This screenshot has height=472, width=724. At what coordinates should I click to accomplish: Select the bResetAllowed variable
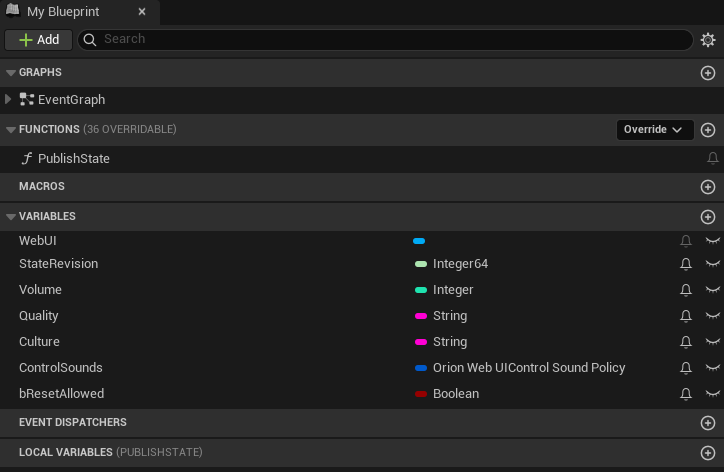point(61,393)
